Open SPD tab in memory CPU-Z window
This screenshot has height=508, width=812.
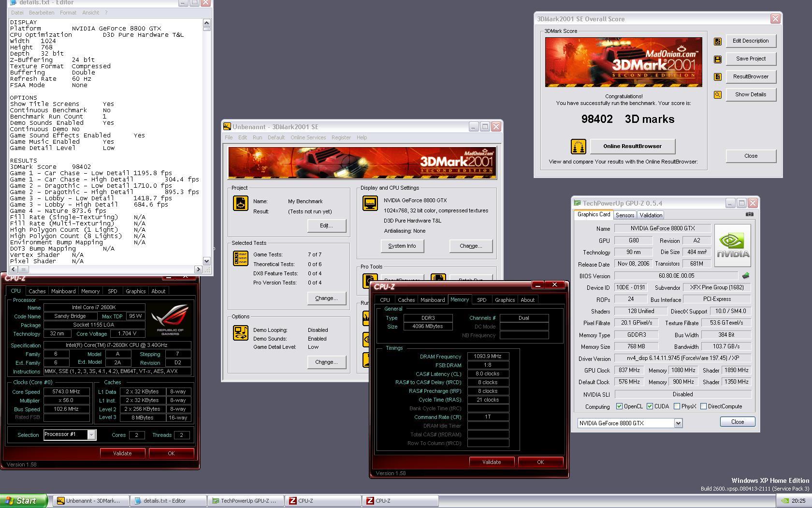coord(481,300)
